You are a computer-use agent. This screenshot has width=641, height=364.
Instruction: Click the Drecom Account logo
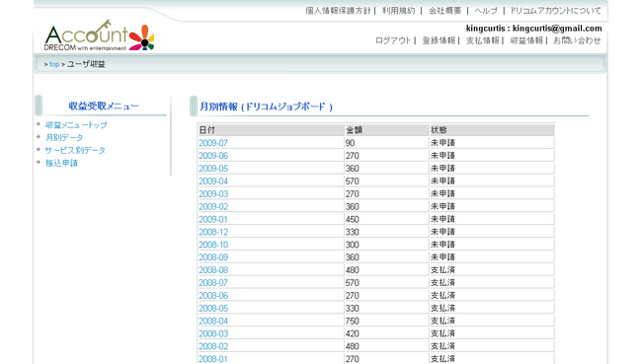[100, 36]
